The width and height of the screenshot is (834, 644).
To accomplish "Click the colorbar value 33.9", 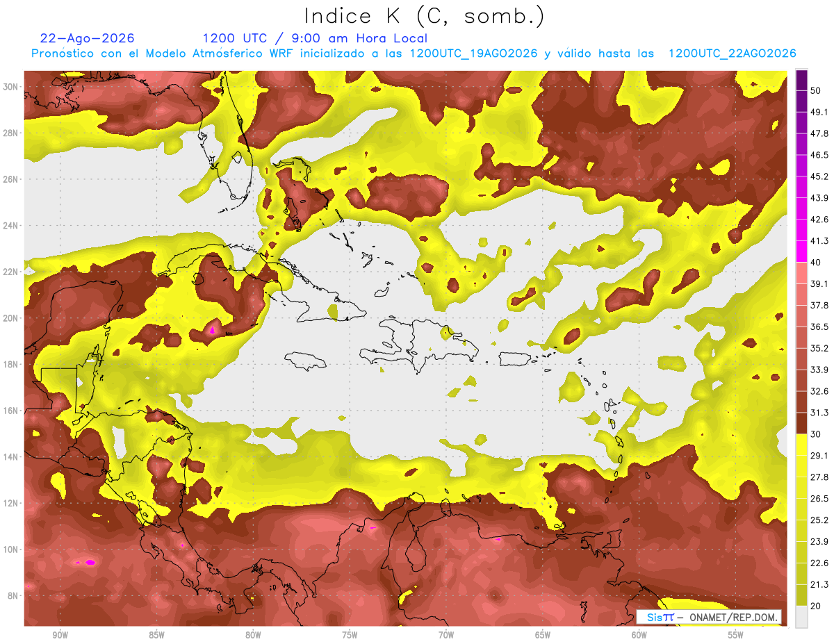I will point(819,370).
